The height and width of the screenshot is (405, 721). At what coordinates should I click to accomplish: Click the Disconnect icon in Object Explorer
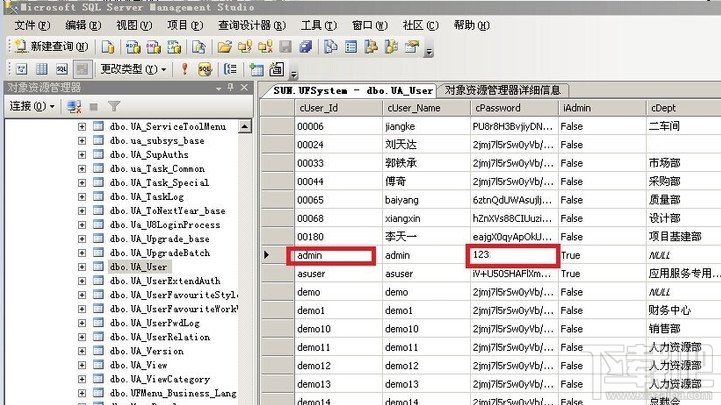coord(74,106)
